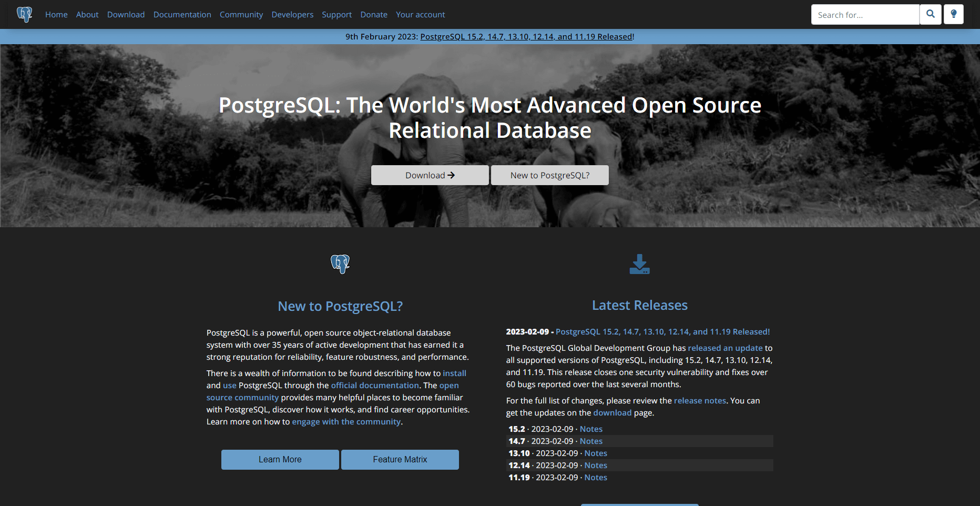This screenshot has width=980, height=506.
Task: Open the release notes link
Action: [700, 401]
